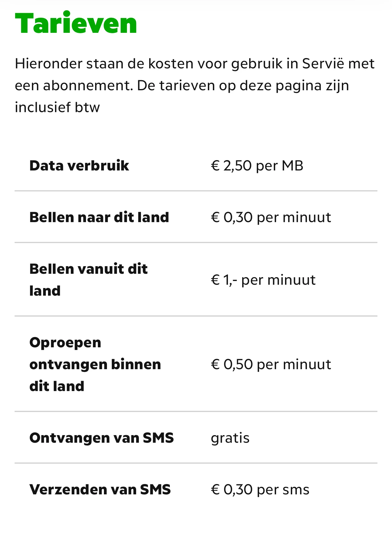Screen dimensions: 392x536
Task: Click the word gebruik in the description
Action: (x=257, y=64)
